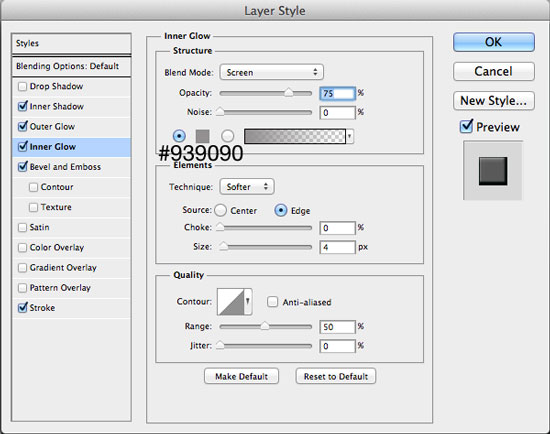Viewport: 550px width, 434px height.
Task: Click the Size value input field
Action: [337, 247]
